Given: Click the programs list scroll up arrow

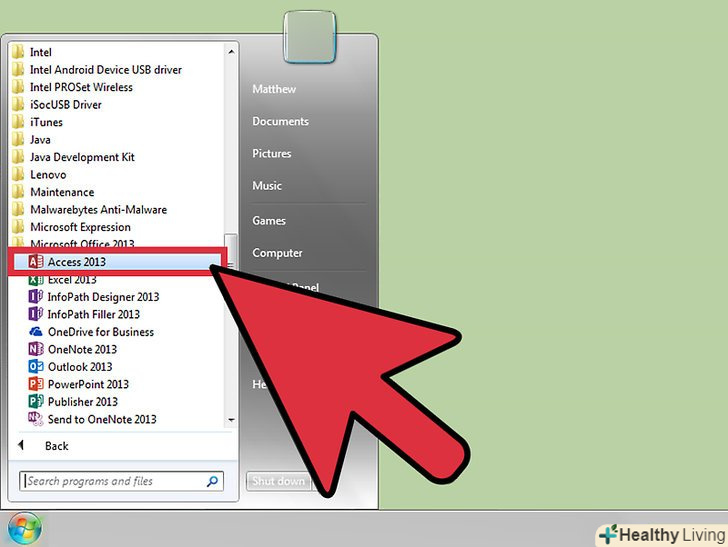Looking at the screenshot, I should (x=231, y=52).
